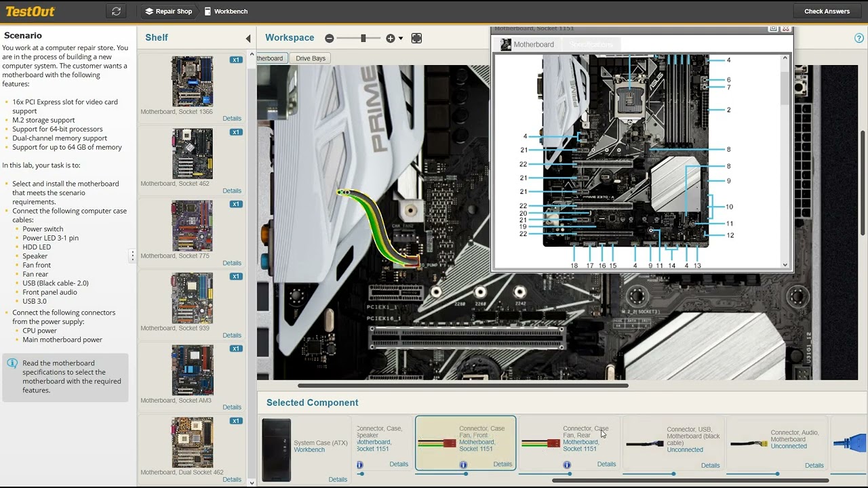The image size is (868, 488).
Task: Open Details for Motherboard Socket 462
Action: 232,191
